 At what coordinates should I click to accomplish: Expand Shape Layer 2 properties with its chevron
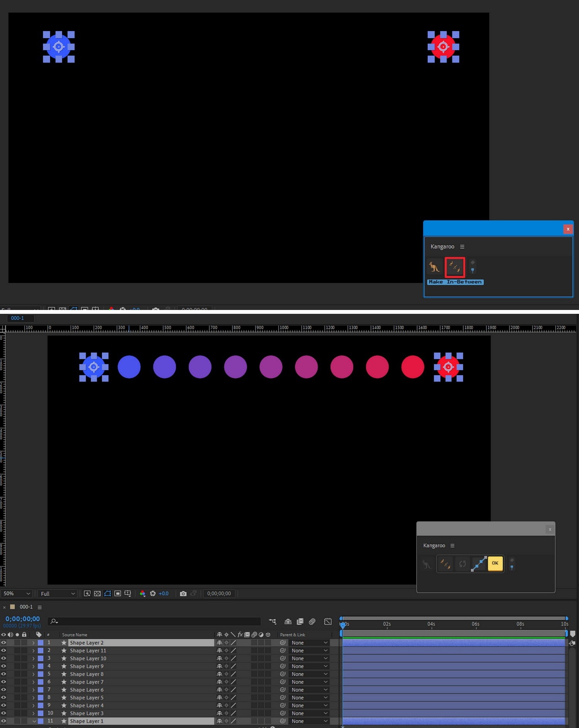pyautogui.click(x=34, y=643)
